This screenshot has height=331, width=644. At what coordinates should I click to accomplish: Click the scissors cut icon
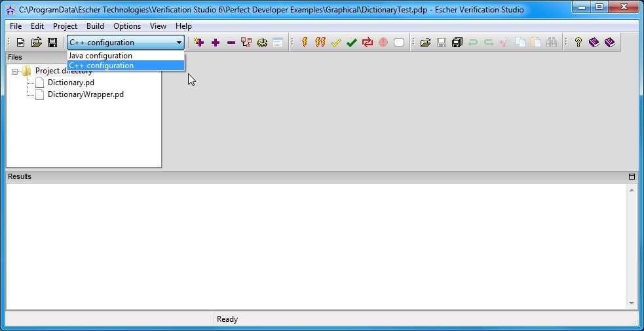pos(504,43)
